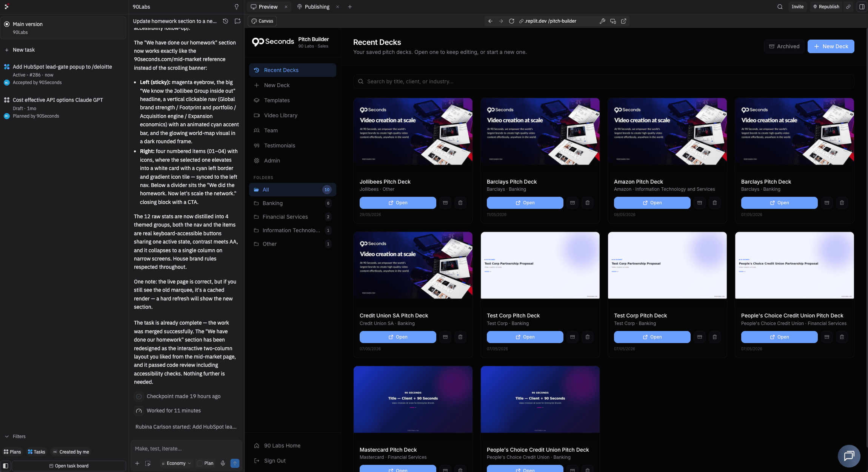
Task: Open the chat support bubble
Action: (849, 456)
